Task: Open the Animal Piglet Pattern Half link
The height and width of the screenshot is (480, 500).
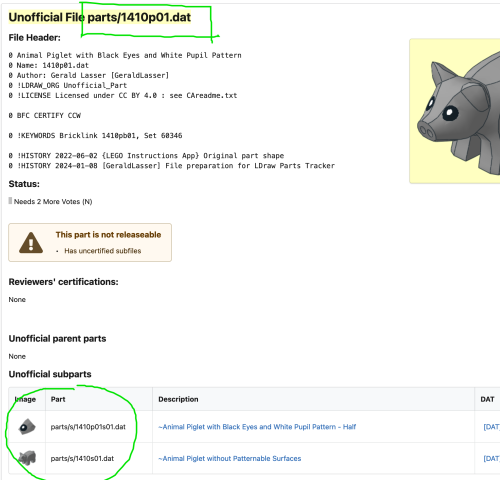Action: [x=257, y=427]
